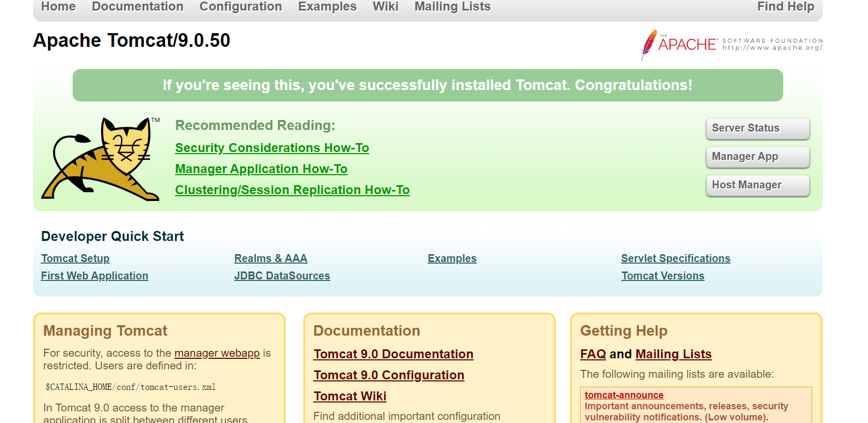The height and width of the screenshot is (423, 868).
Task: Open the FAQ link in Getting Help
Action: (593, 354)
